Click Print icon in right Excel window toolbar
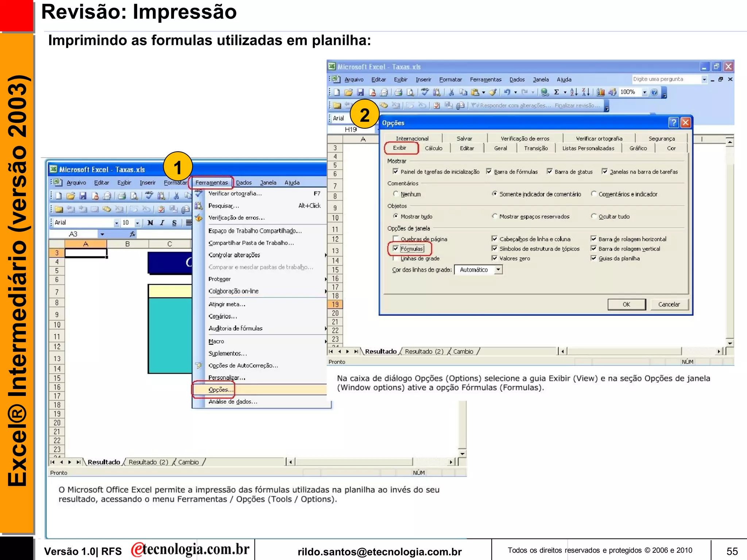 [x=398, y=92]
